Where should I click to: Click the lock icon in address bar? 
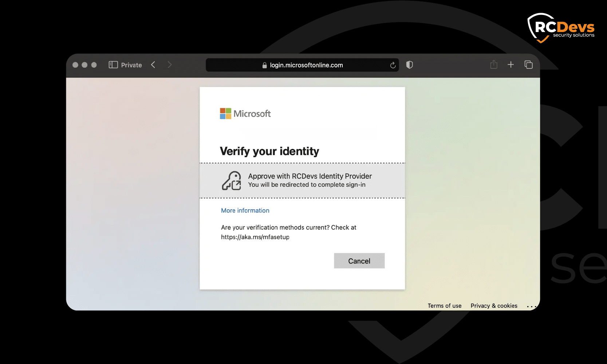pyautogui.click(x=265, y=65)
